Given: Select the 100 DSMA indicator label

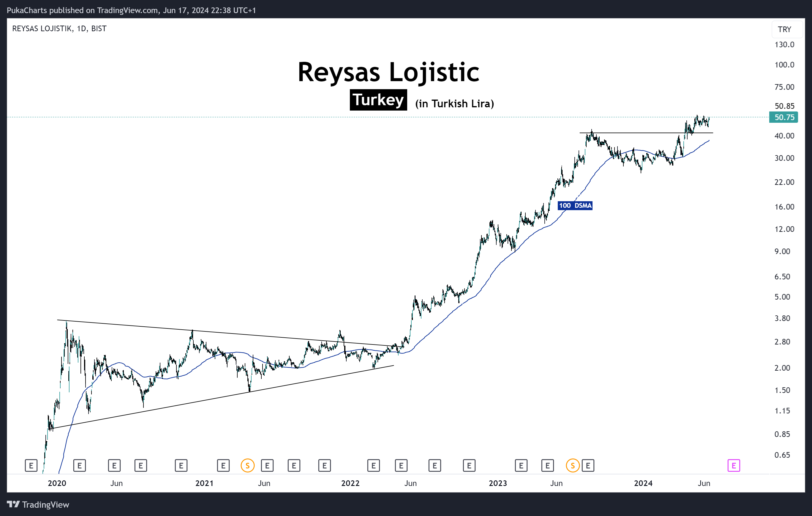Looking at the screenshot, I should pyautogui.click(x=575, y=205).
